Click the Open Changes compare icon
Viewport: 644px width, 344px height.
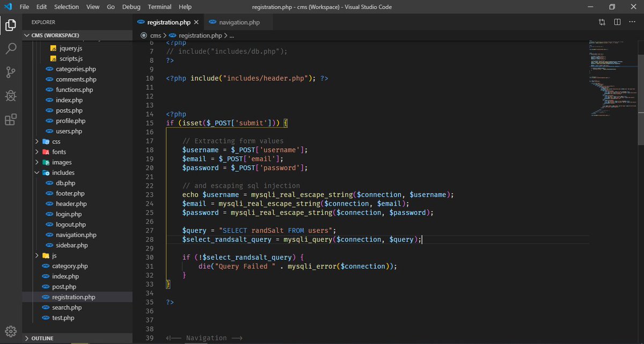pyautogui.click(x=602, y=22)
